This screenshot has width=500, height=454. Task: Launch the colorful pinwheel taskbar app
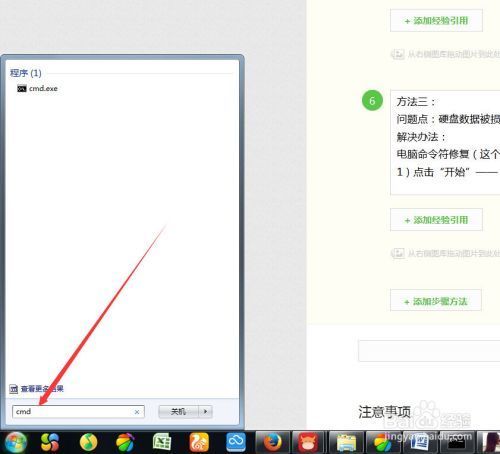tap(50, 443)
